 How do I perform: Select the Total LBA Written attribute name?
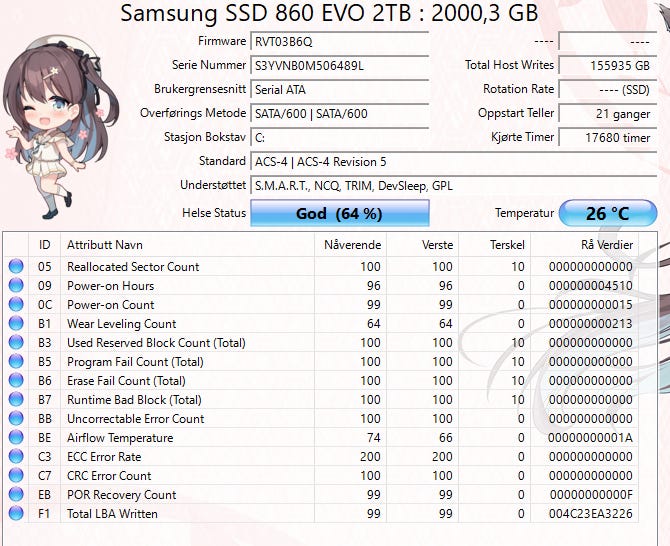point(112,514)
